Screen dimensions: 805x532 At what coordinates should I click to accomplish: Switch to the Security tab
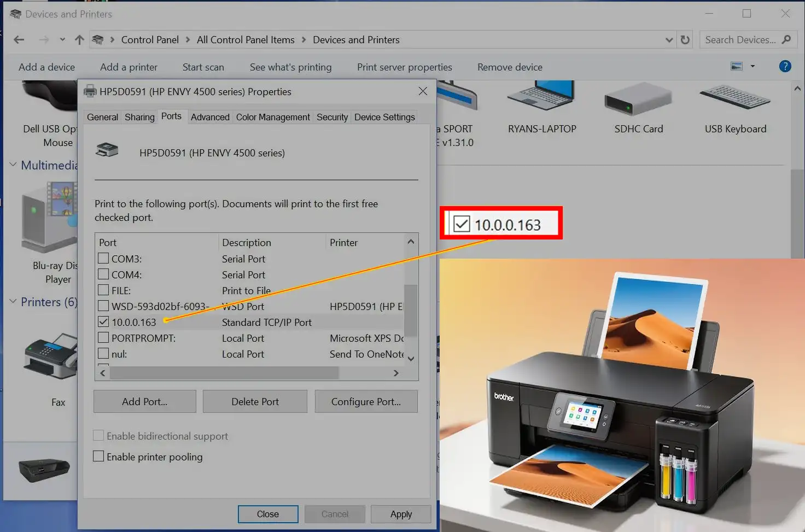pyautogui.click(x=332, y=117)
